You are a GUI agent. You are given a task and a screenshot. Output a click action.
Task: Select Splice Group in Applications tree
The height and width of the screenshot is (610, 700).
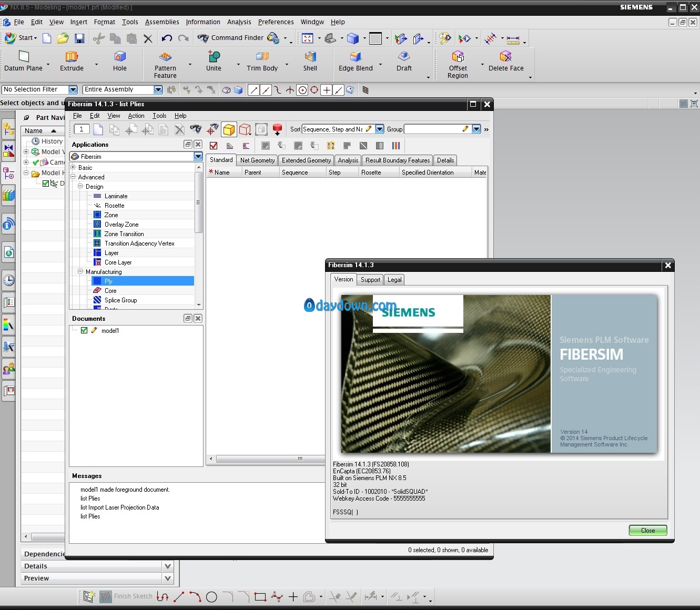pos(120,300)
